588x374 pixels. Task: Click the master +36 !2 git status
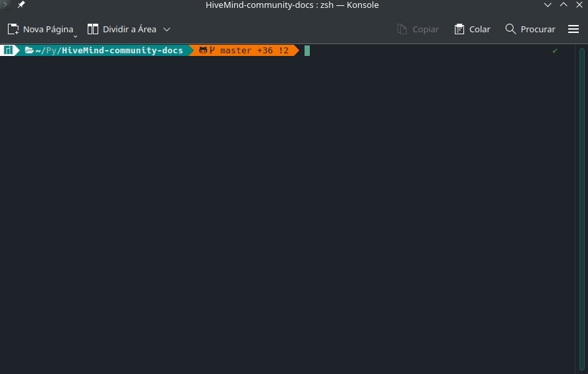[x=254, y=50]
